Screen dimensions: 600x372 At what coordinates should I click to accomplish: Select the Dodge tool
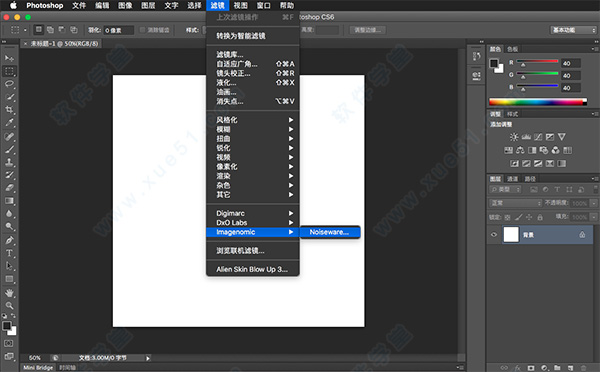[9, 227]
